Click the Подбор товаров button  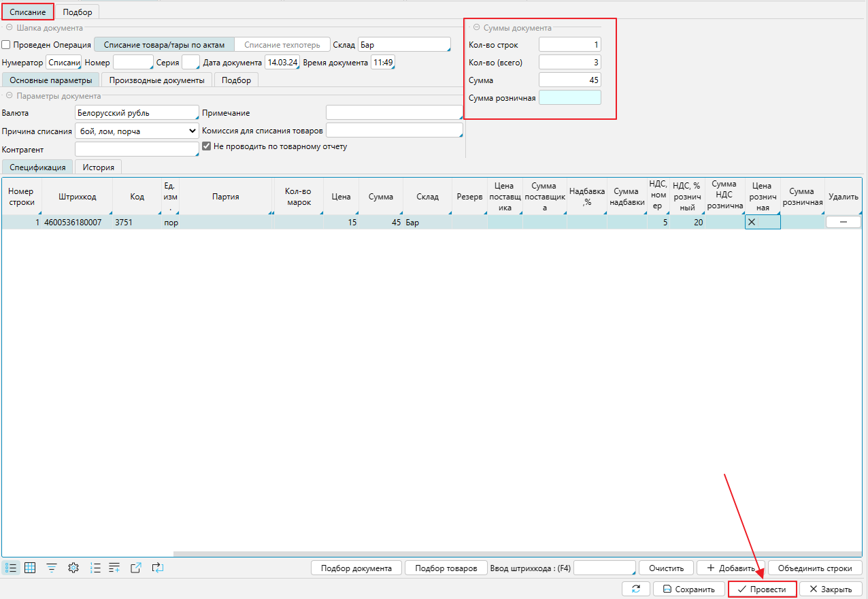click(446, 568)
